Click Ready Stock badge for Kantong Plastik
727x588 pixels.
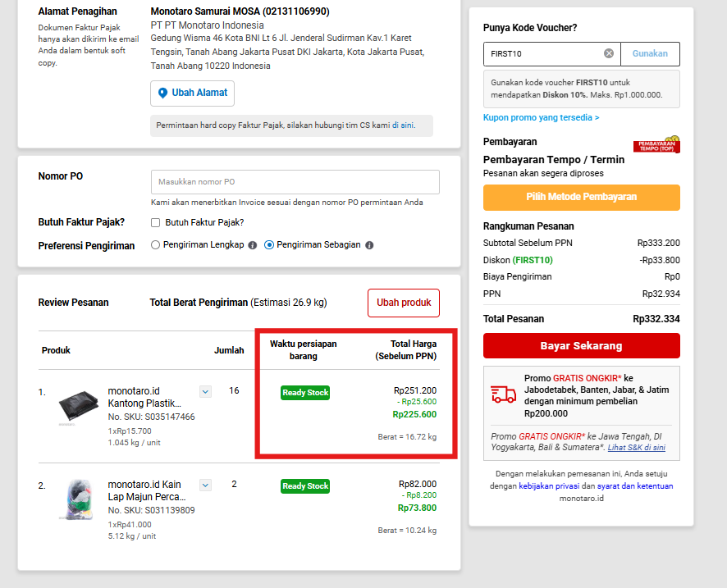click(305, 393)
